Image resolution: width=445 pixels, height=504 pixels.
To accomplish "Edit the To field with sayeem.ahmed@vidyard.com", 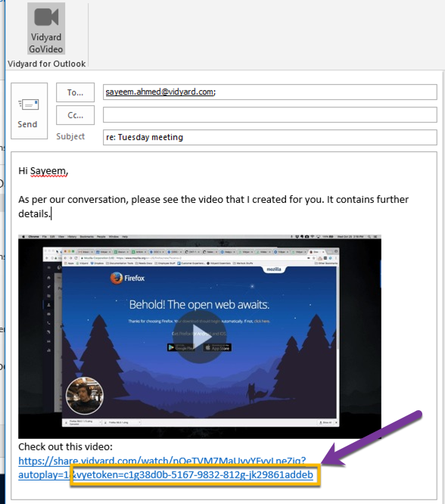I will [x=269, y=92].
